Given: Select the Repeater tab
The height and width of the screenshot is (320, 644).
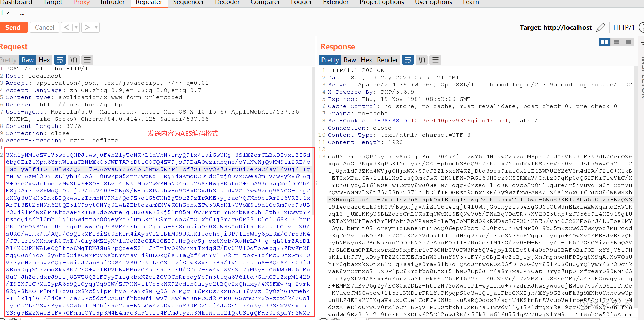Looking at the screenshot, I should click(149, 2).
